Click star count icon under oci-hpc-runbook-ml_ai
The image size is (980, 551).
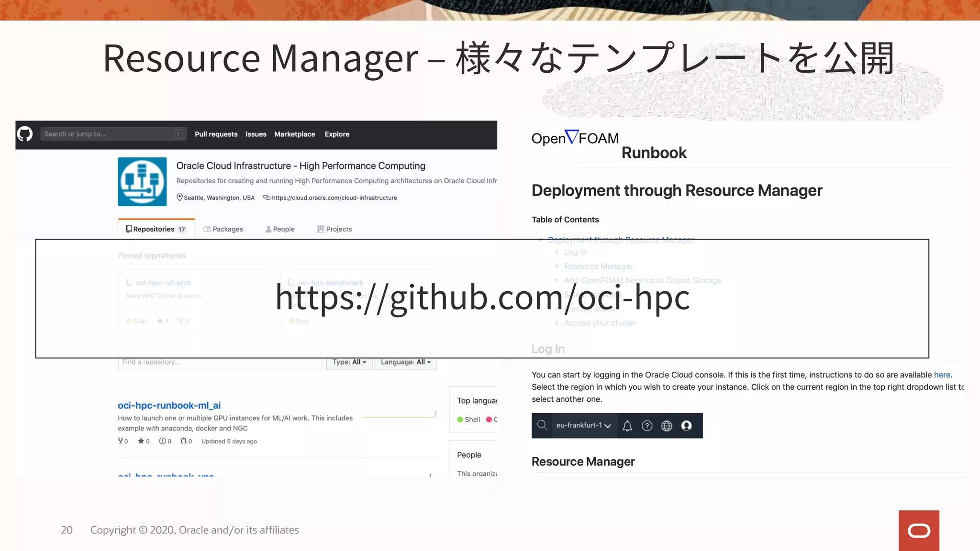point(141,441)
